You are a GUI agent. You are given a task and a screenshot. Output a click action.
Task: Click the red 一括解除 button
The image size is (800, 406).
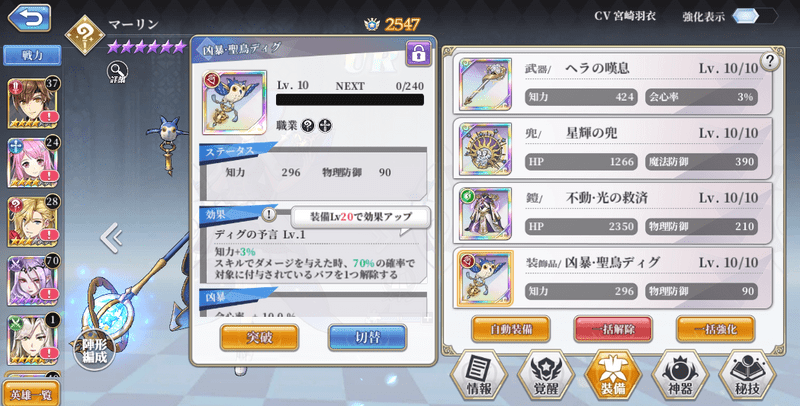click(613, 329)
